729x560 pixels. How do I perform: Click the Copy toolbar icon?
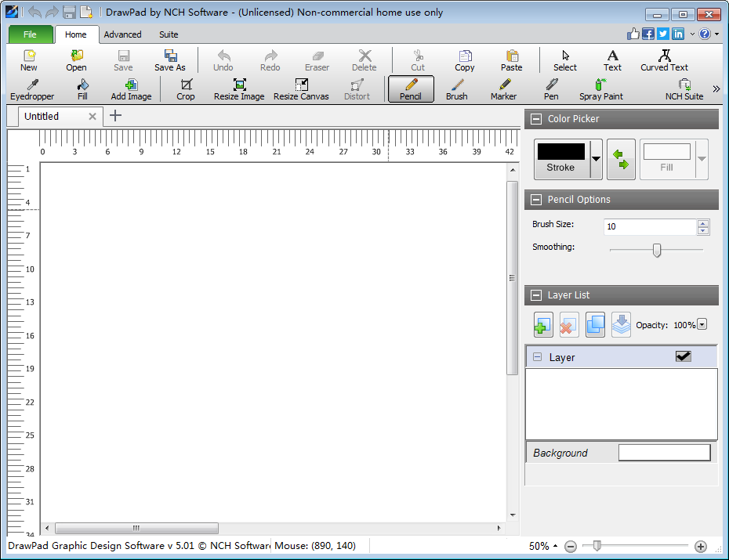tap(465, 60)
